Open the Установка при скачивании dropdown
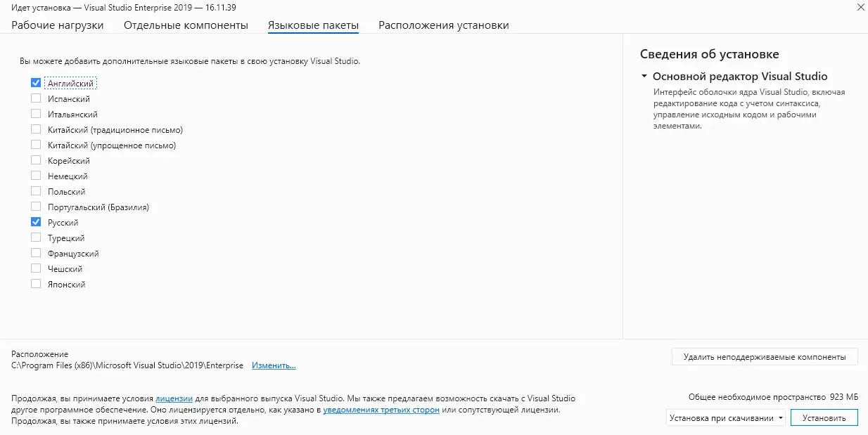 (725, 418)
